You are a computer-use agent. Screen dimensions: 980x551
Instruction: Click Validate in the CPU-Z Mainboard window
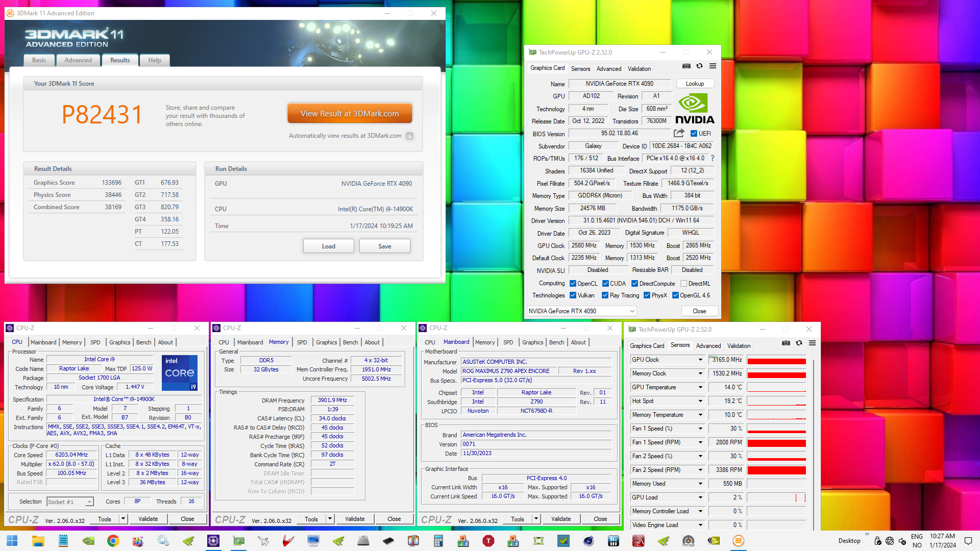tap(561, 519)
